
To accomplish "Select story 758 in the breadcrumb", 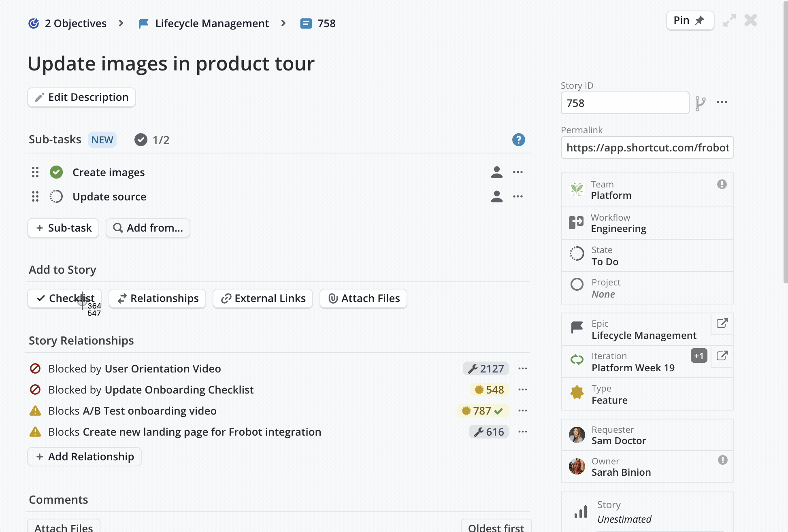I will [326, 23].
